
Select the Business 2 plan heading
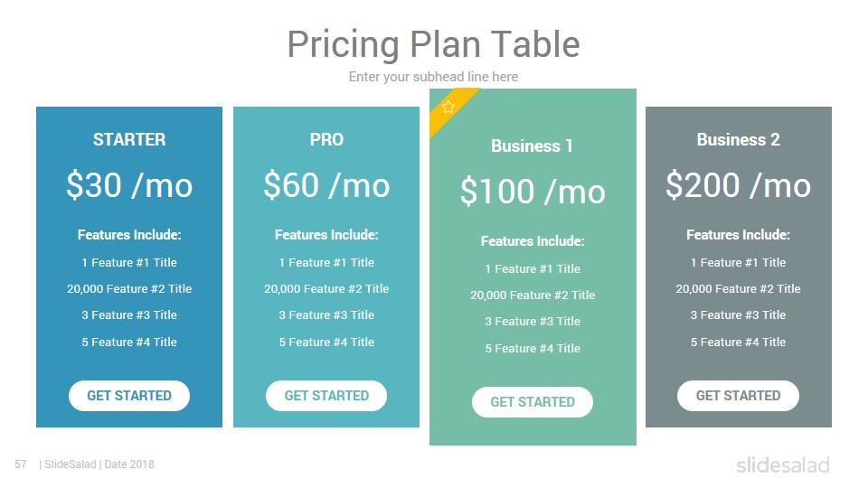[x=738, y=139]
